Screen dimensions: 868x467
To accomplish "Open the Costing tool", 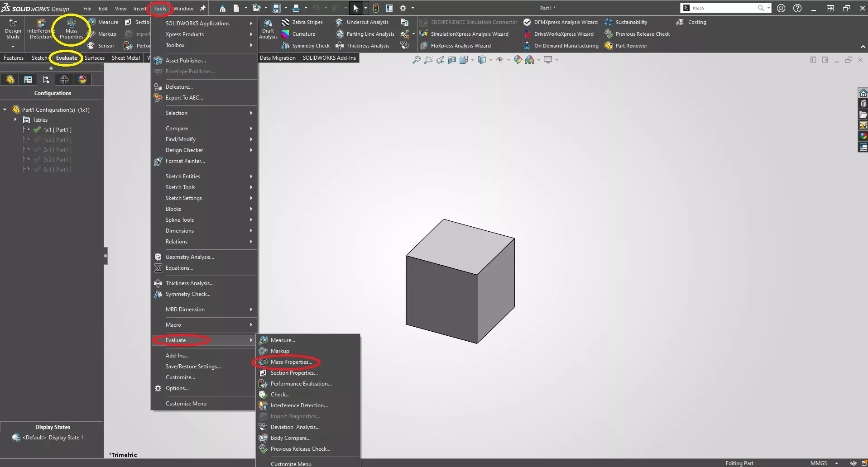I will coord(691,22).
